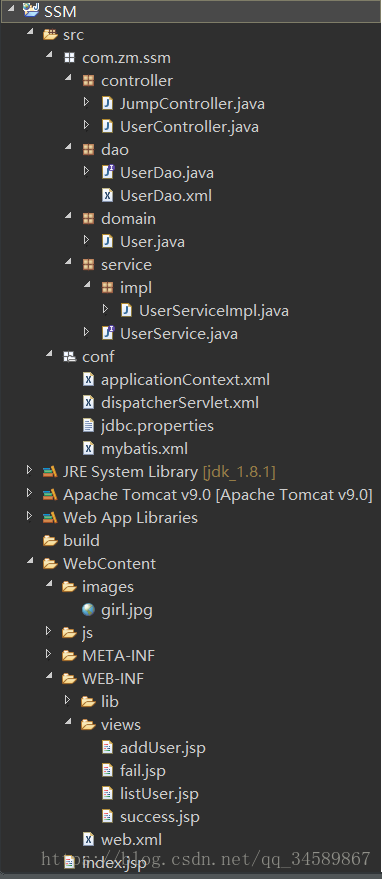Click the dispatcherServlet.xml file icon

(x=89, y=403)
